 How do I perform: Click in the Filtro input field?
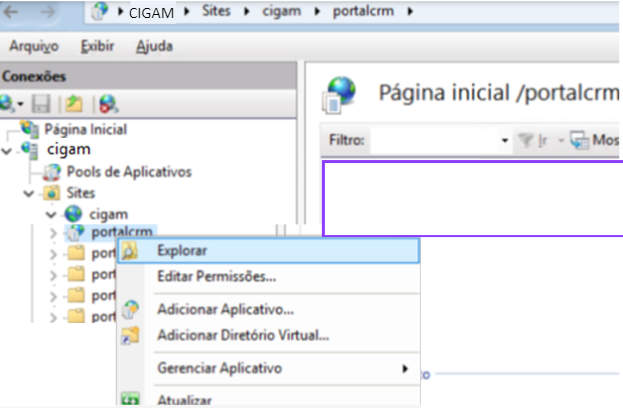(x=435, y=140)
